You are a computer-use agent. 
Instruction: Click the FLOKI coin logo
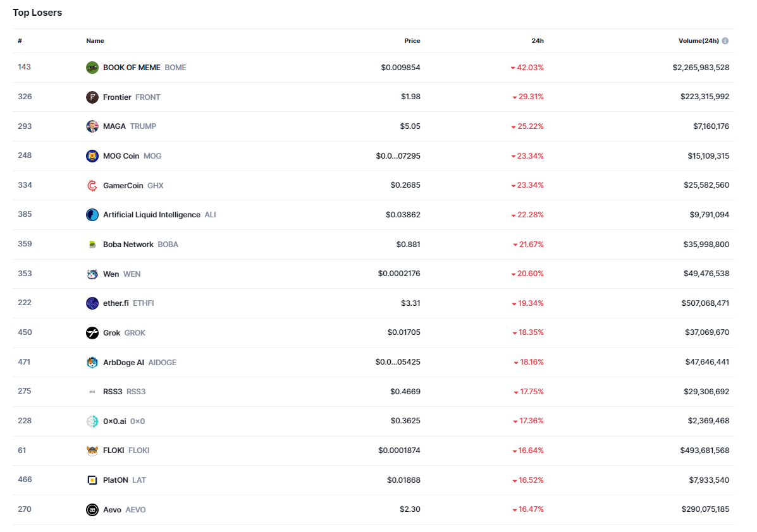tap(92, 450)
